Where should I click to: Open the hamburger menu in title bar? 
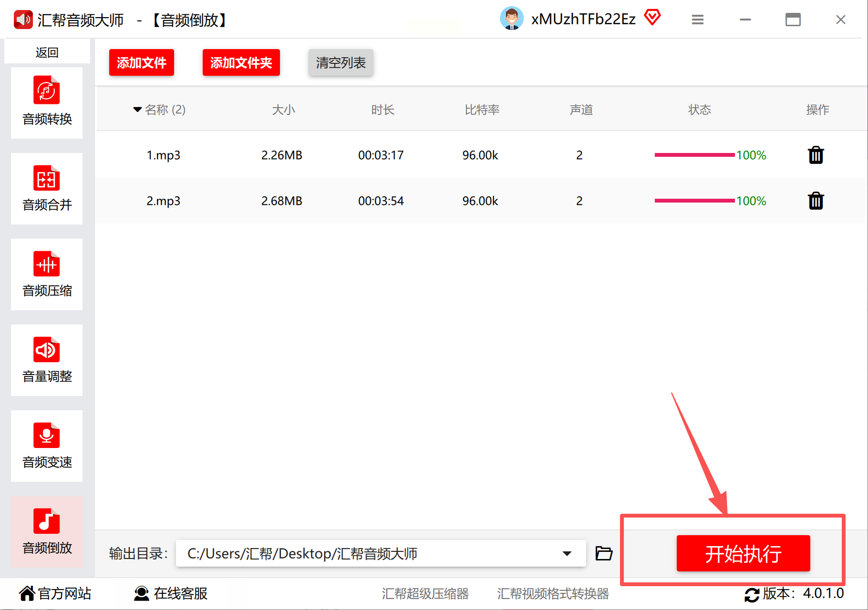click(698, 20)
